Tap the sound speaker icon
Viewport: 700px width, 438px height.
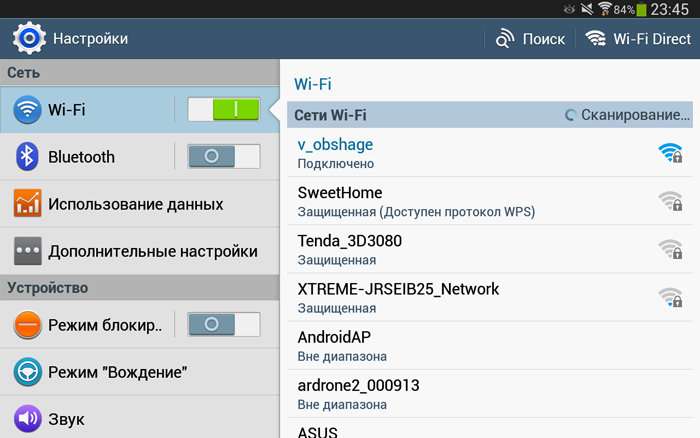pos(28,418)
